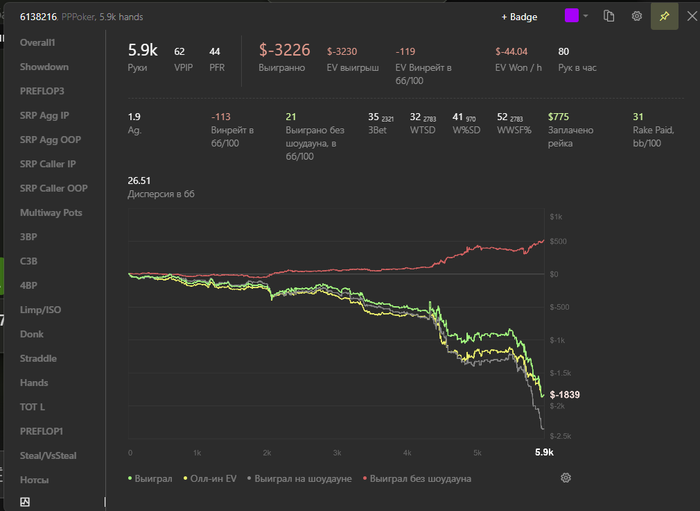Image resolution: width=700 pixels, height=511 pixels.
Task: Select the Straddle tab
Action: tap(38, 358)
